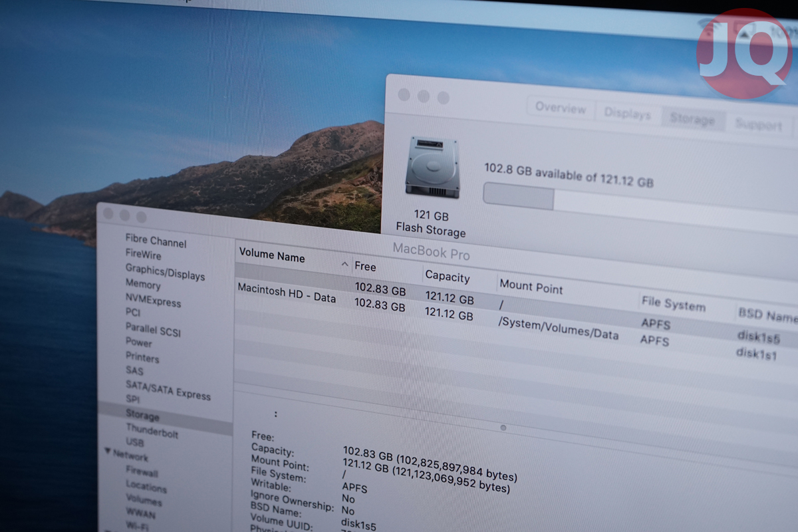This screenshot has height=532, width=798.
Task: Sort by the File System column header
Action: coord(672,304)
